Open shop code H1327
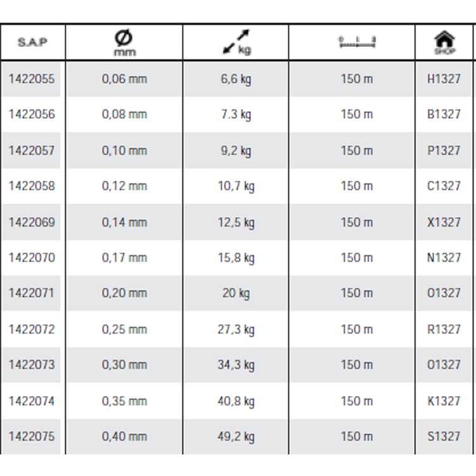476x476 pixels. (x=444, y=79)
